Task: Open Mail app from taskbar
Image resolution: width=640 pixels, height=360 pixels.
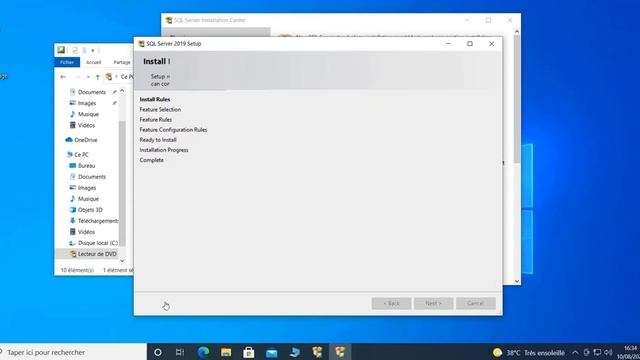Action: [271, 352]
